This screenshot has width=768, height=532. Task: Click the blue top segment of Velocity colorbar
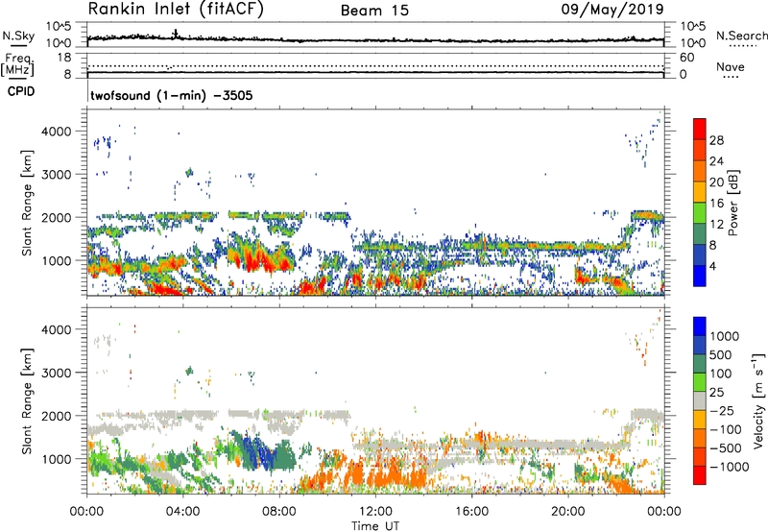tap(700, 326)
